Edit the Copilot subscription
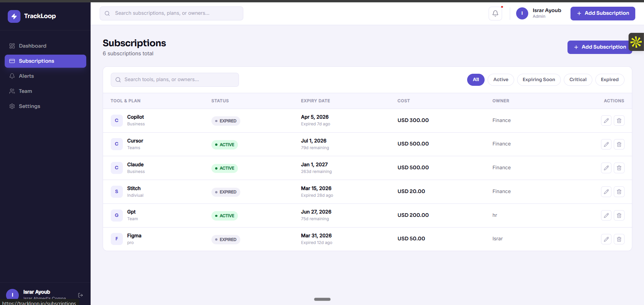 606,121
